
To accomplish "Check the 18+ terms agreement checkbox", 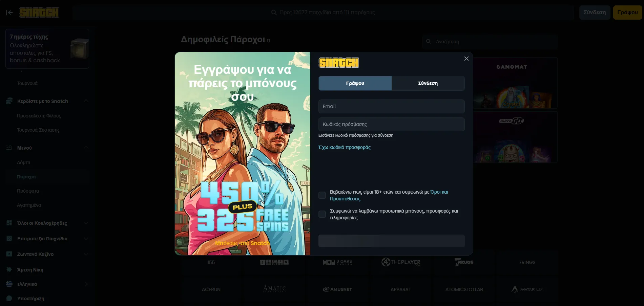I will click(x=322, y=195).
